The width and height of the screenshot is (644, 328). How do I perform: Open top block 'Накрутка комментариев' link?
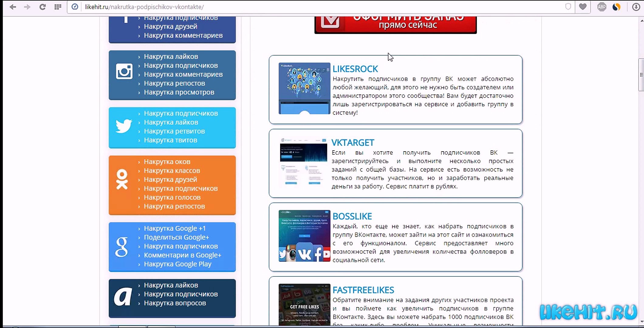point(183,36)
